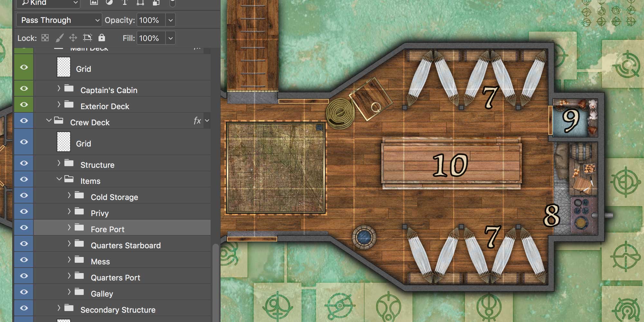Expand the Quarters Port group
Viewport: 644px width, 322px height.
point(69,275)
